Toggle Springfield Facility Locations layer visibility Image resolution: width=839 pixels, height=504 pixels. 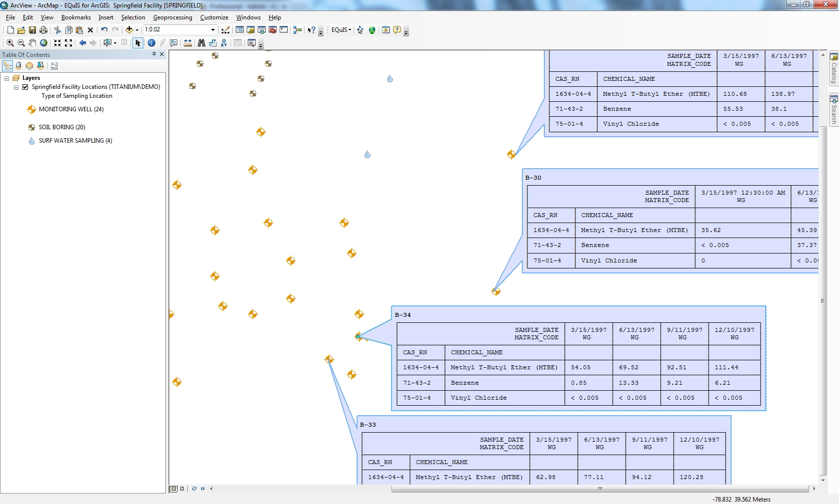coord(25,87)
